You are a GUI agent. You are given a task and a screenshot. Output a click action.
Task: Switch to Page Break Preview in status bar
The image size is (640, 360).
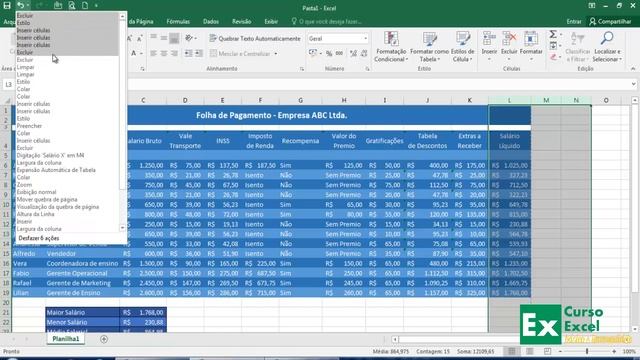(547, 351)
